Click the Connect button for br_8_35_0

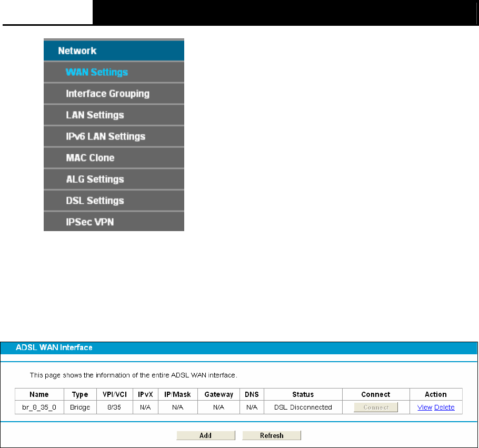(x=376, y=407)
